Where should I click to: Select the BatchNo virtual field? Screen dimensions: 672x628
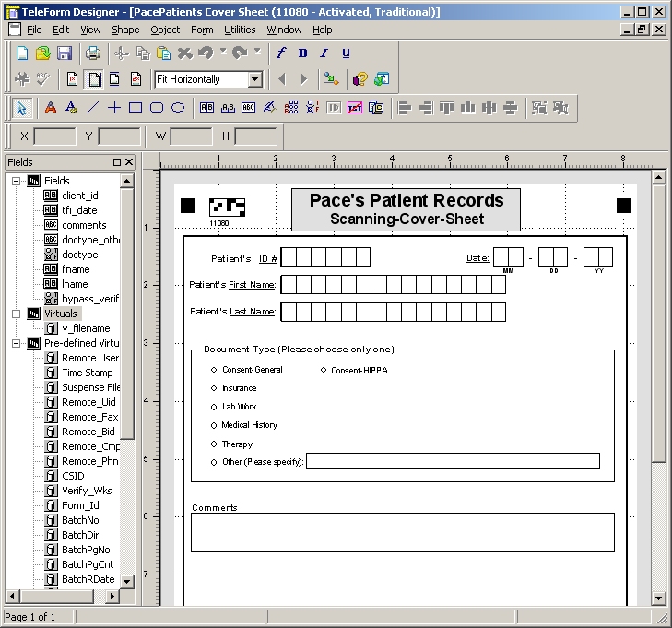(80, 520)
